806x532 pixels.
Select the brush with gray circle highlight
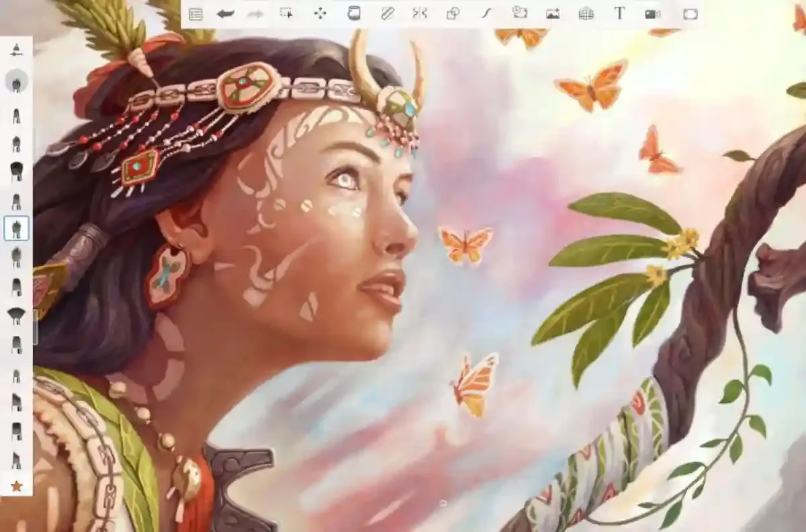(x=17, y=81)
